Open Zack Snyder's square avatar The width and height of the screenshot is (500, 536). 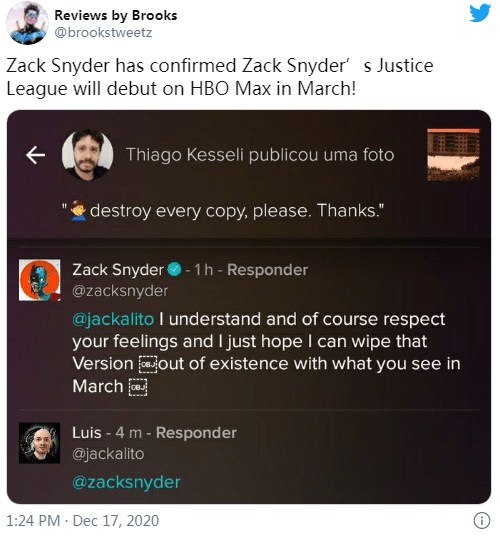click(x=40, y=280)
